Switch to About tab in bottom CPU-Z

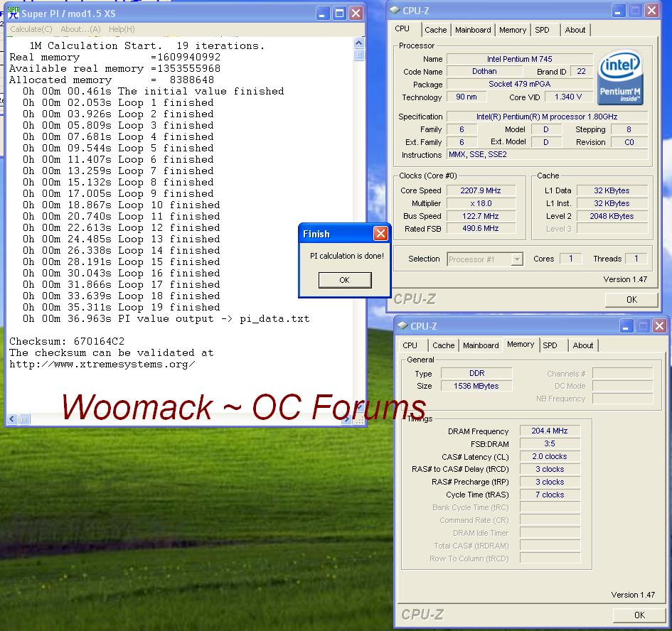pos(583,345)
